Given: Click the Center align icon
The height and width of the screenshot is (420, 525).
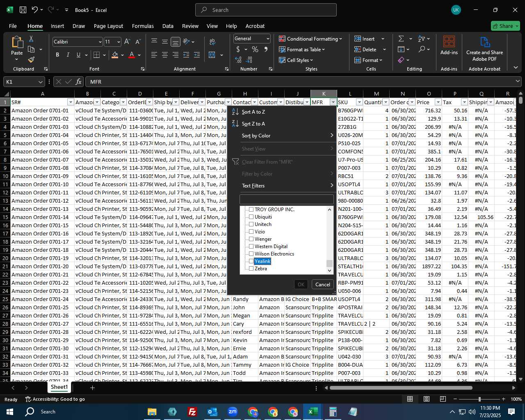Looking at the screenshot, I should coord(164,55).
